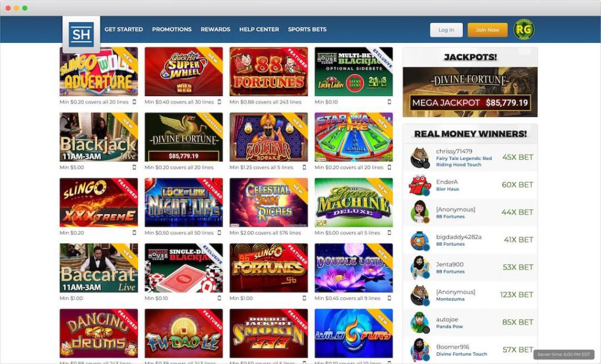Click chrissy71479's bear avatar icon
Viewport: 601px width, 364px height.
tap(420, 158)
